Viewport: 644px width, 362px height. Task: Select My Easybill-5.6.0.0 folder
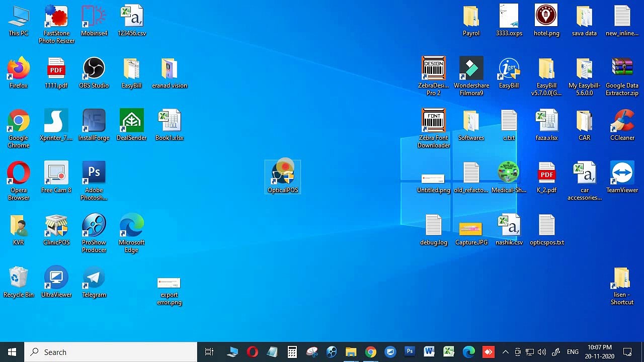585,76
